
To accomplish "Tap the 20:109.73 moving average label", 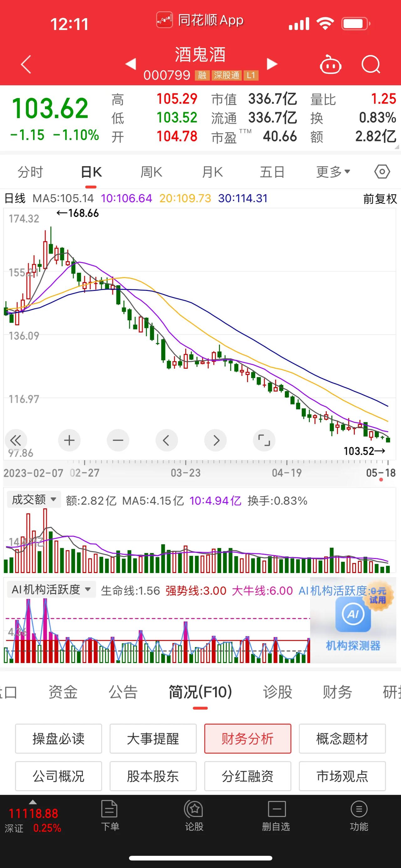I will point(185,198).
